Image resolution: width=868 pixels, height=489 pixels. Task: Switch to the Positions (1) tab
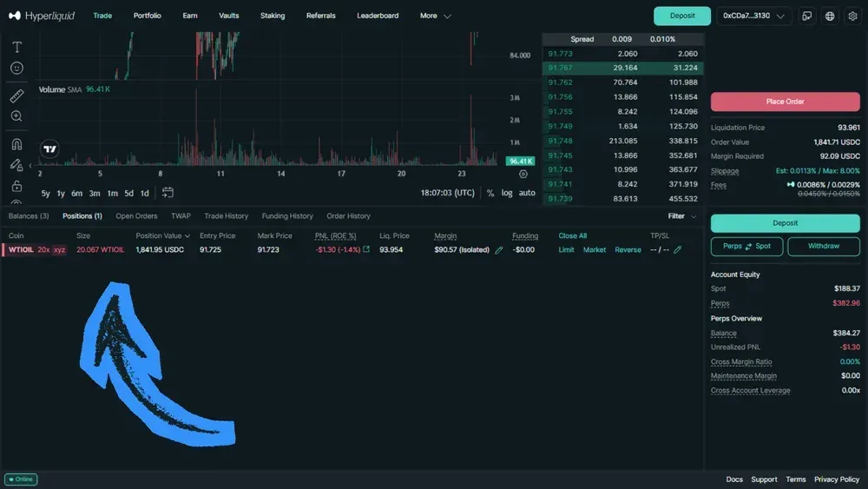[82, 216]
